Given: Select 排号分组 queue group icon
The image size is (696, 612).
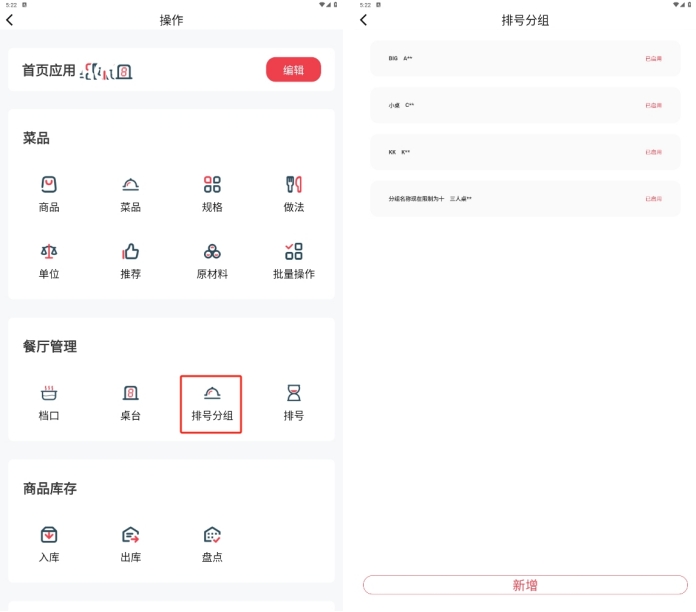Looking at the screenshot, I should coord(212,393).
